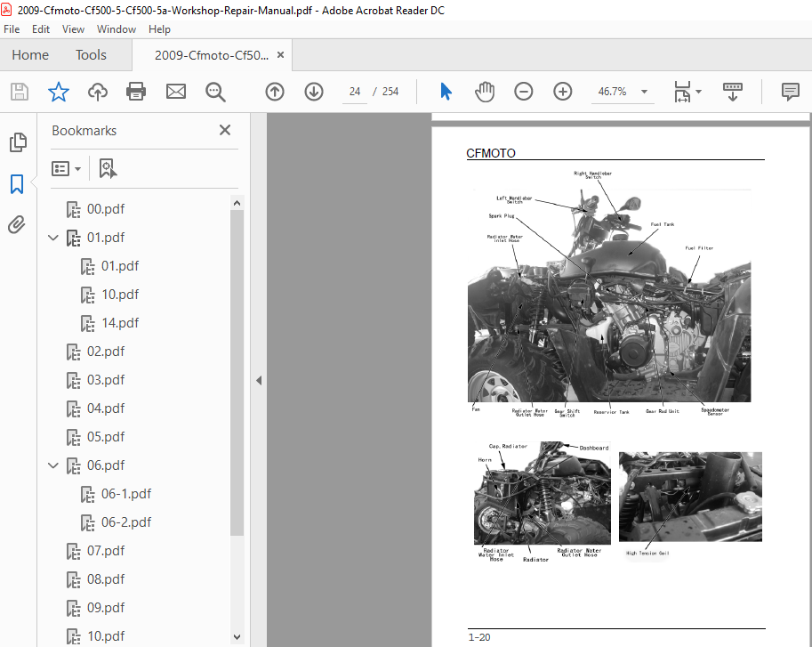Go to next page arrow icon
812x647 pixels.
pos(314,92)
